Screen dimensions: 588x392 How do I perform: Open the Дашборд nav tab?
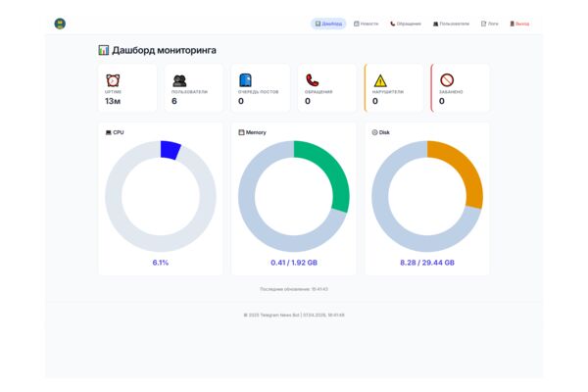coord(328,24)
